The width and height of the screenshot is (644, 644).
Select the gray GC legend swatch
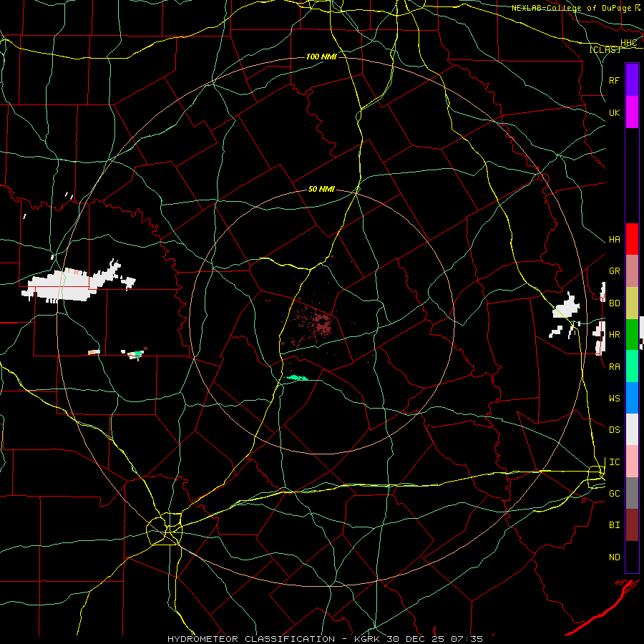click(632, 493)
